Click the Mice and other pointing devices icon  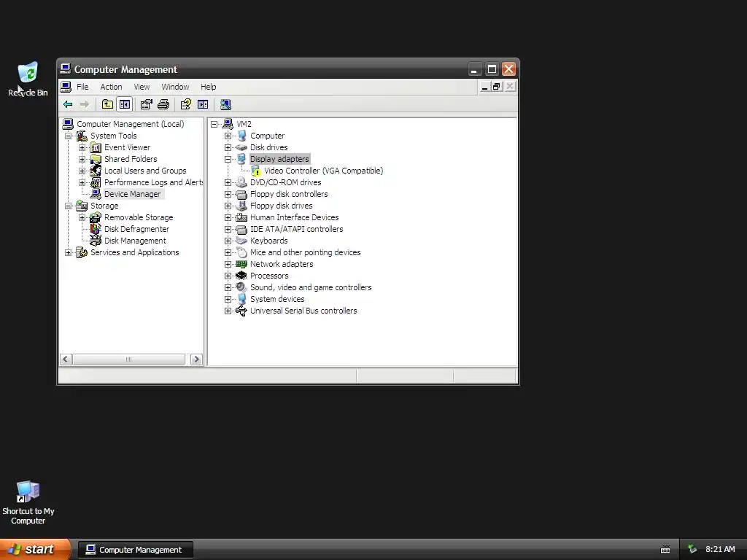tap(241, 252)
